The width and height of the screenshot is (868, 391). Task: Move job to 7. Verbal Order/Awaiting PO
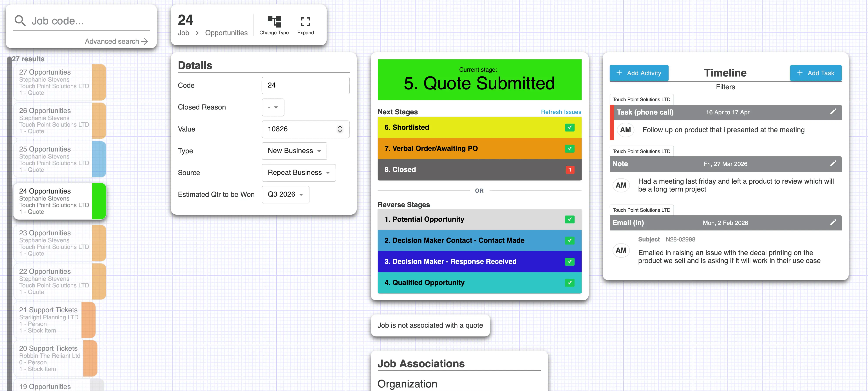(479, 148)
